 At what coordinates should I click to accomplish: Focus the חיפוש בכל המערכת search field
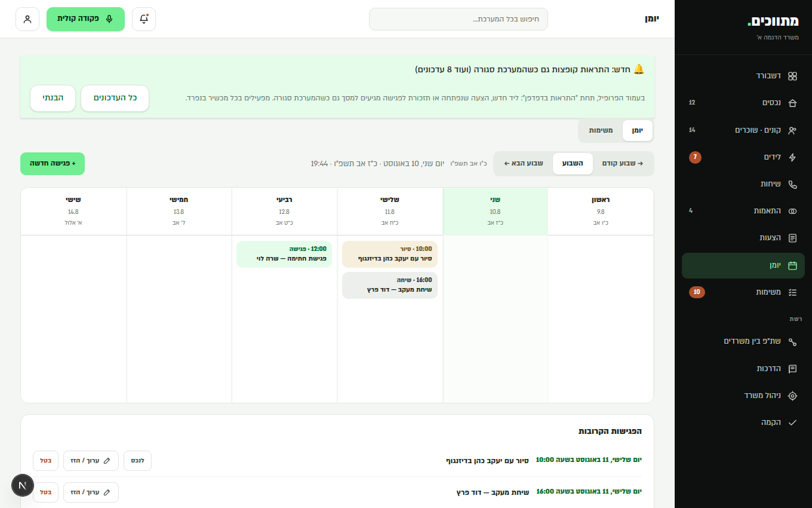coord(459,19)
